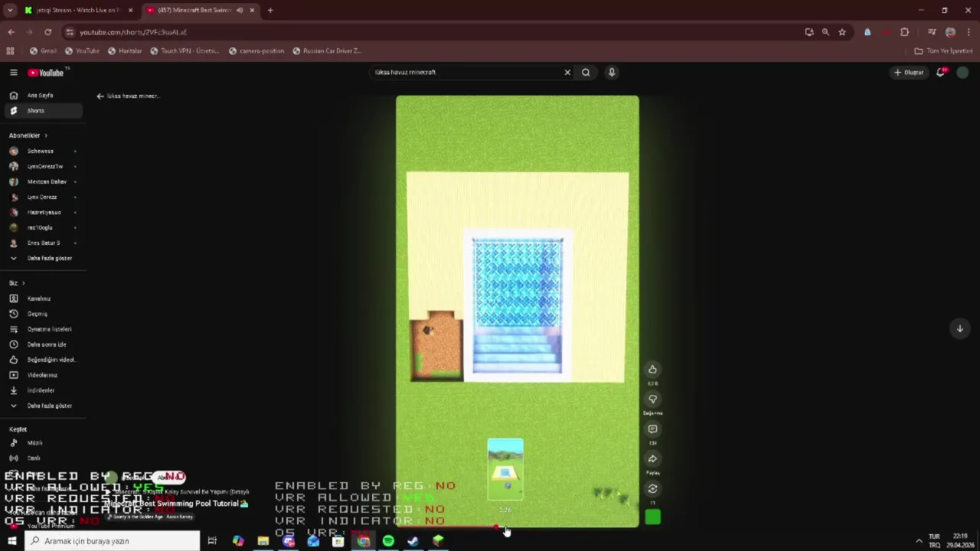The image size is (980, 551).
Task: Reload the page
Action: [x=47, y=32]
